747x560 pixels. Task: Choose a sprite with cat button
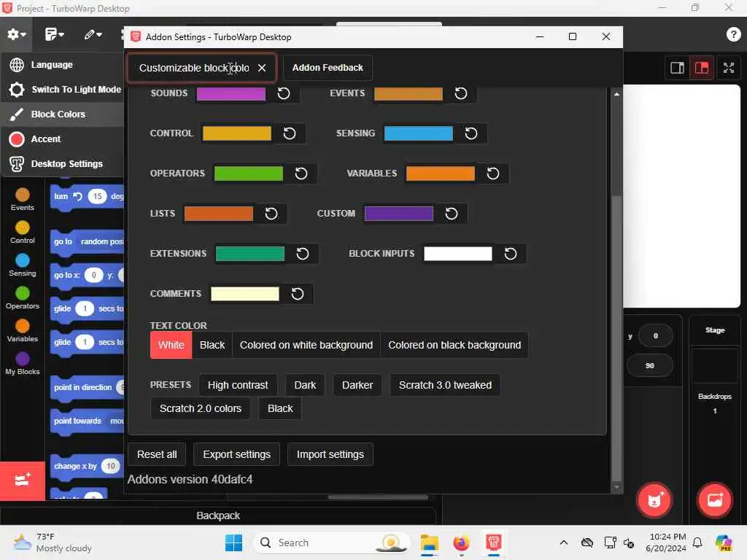(654, 499)
